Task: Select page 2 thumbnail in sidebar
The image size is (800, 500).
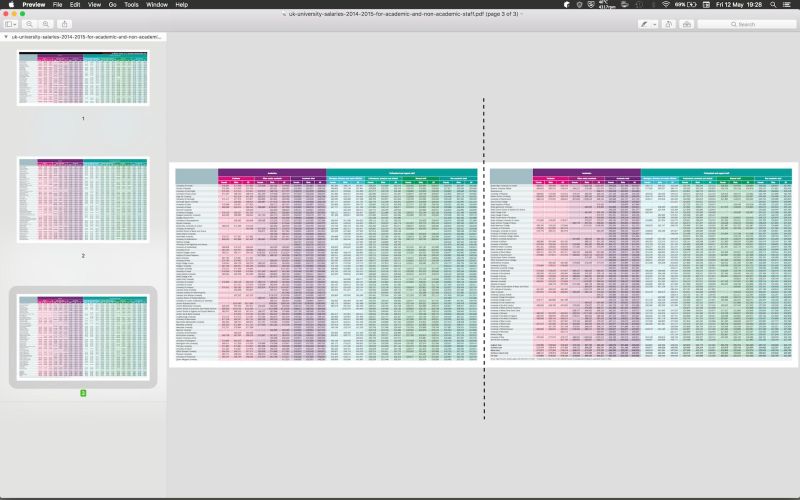Action: pos(83,199)
